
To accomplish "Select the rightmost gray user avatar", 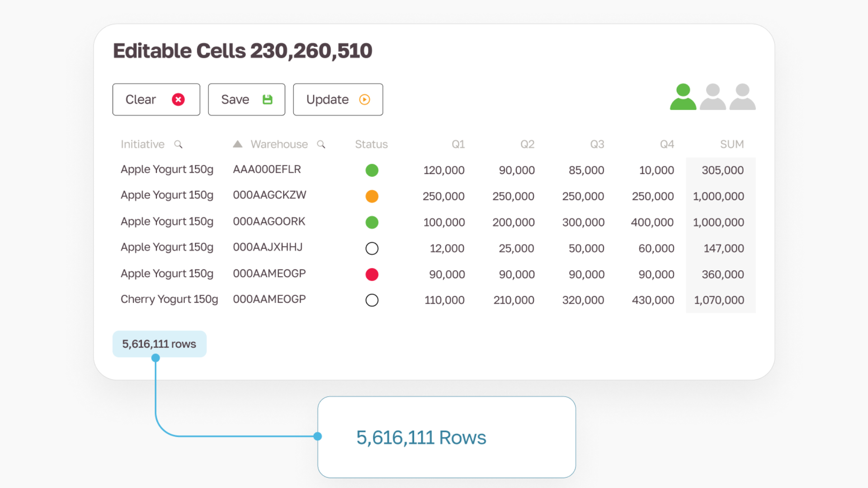I will click(x=742, y=97).
